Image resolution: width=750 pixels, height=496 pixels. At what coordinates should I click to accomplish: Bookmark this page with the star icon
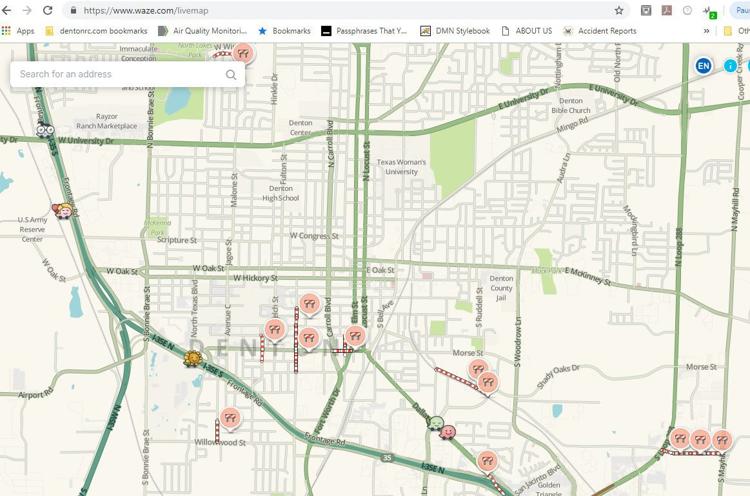point(619,10)
